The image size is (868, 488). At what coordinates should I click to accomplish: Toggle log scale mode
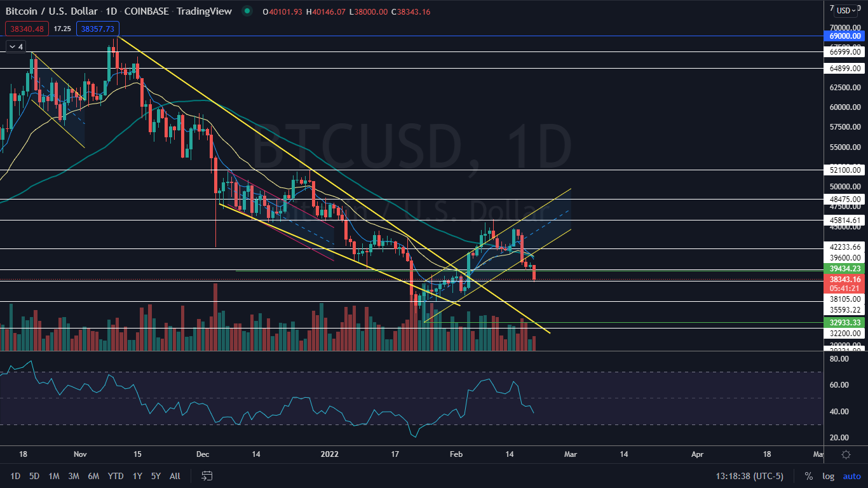828,476
